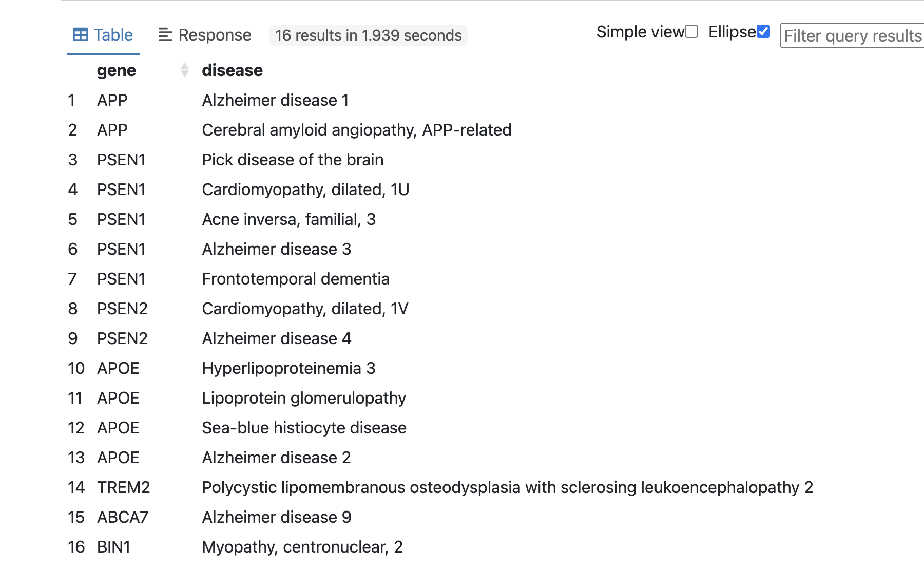Click the Response tab lines icon
This screenshot has width=924, height=569.
[x=165, y=35]
